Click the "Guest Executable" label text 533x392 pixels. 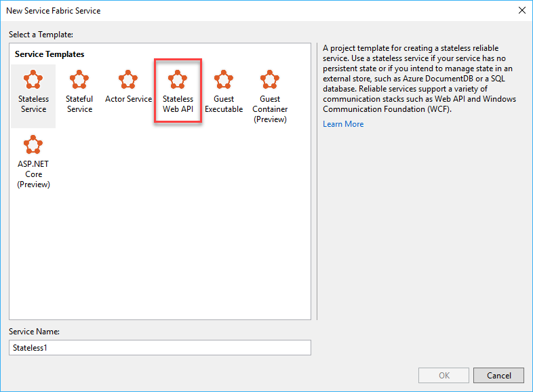coord(224,104)
